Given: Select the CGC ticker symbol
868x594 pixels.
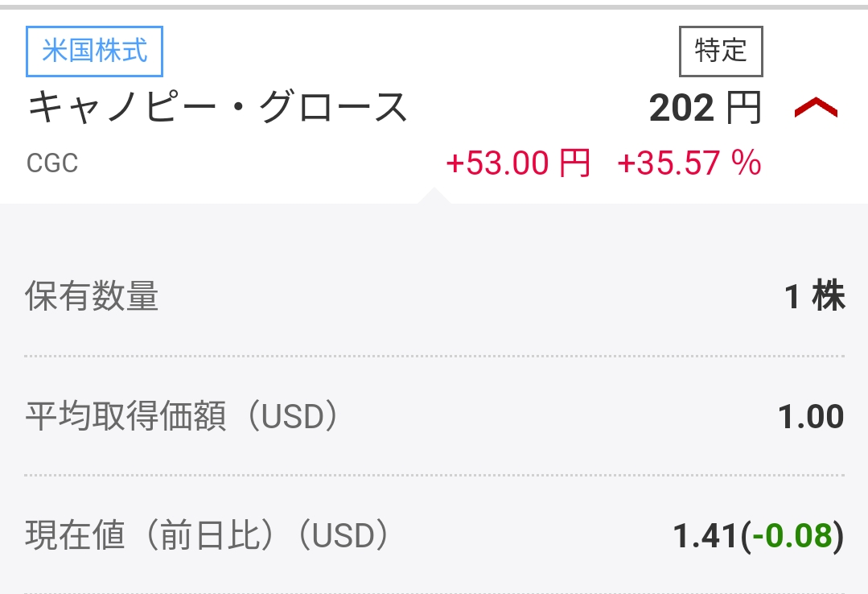Looking at the screenshot, I should click(52, 163).
